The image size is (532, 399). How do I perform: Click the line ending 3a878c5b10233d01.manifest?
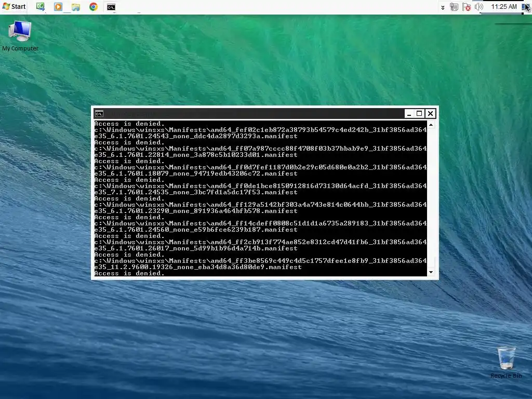coord(196,155)
